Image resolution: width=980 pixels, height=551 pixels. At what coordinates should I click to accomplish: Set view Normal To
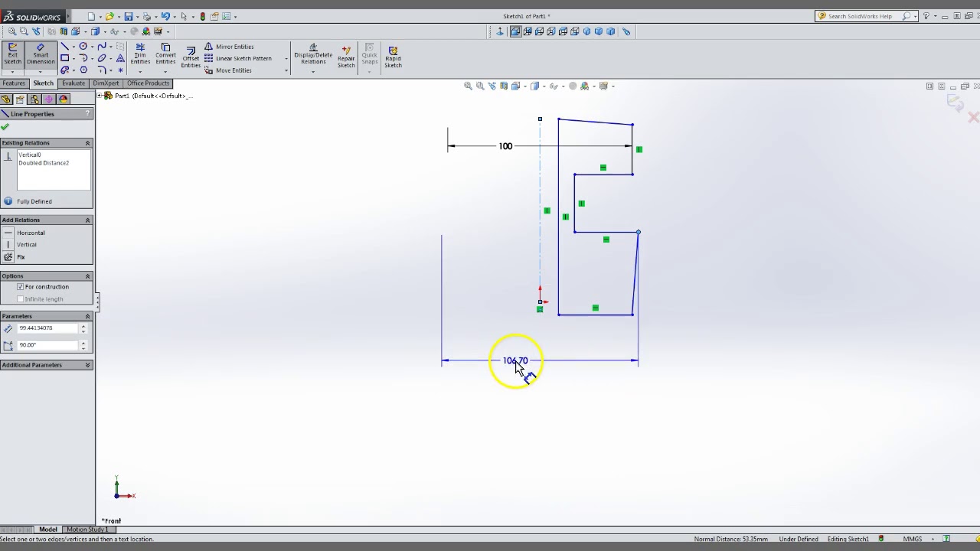coord(500,31)
